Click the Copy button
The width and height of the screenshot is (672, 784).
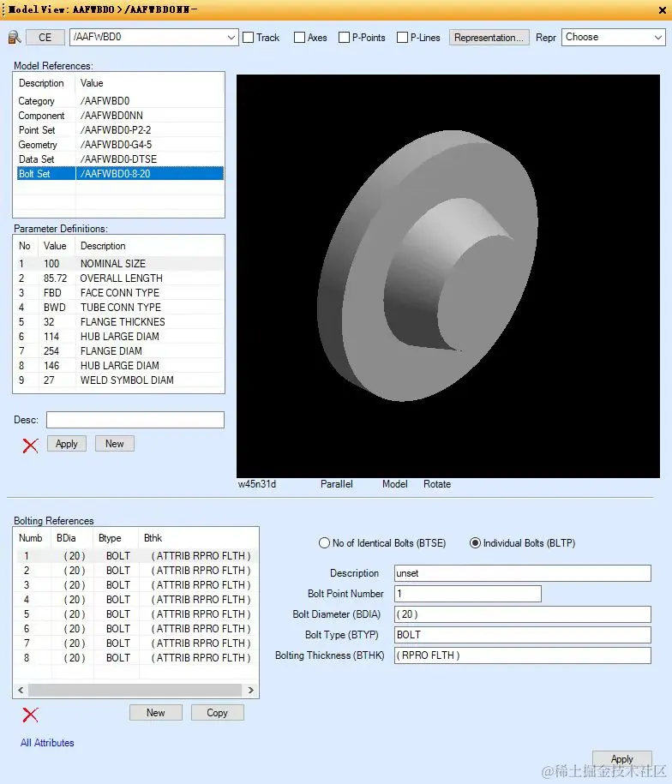(x=217, y=713)
